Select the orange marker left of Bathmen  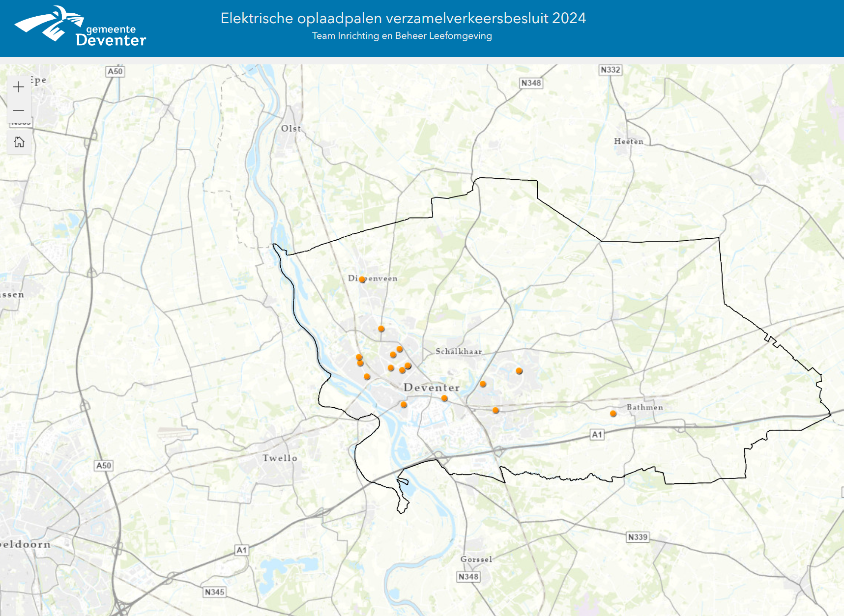(613, 414)
